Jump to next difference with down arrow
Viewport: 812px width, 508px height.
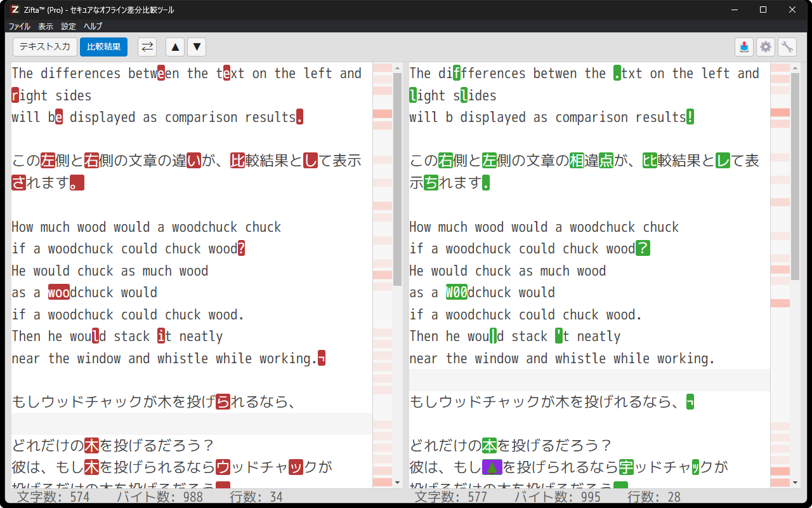tap(197, 47)
